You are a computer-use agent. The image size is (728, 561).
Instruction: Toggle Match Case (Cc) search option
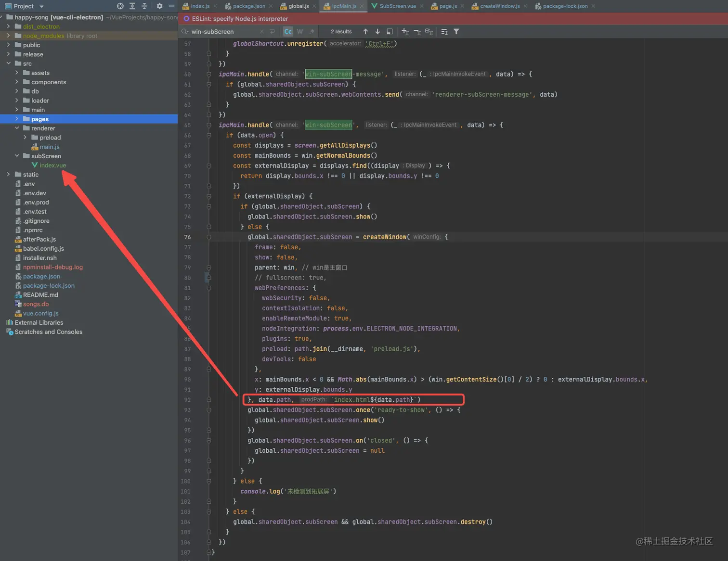288,32
